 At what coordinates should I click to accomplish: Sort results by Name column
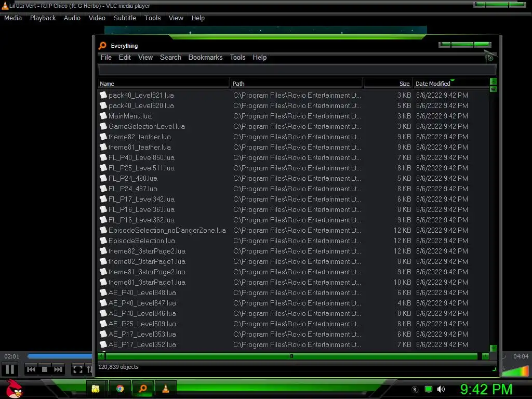pos(164,84)
